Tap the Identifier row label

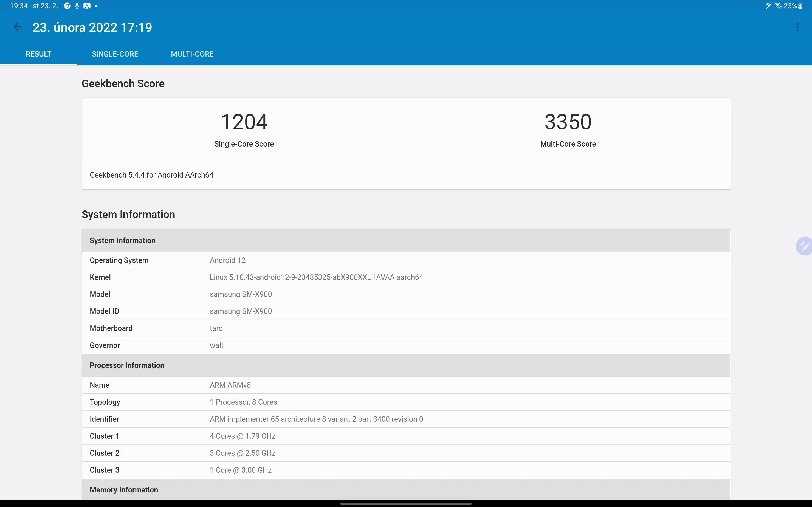point(104,419)
